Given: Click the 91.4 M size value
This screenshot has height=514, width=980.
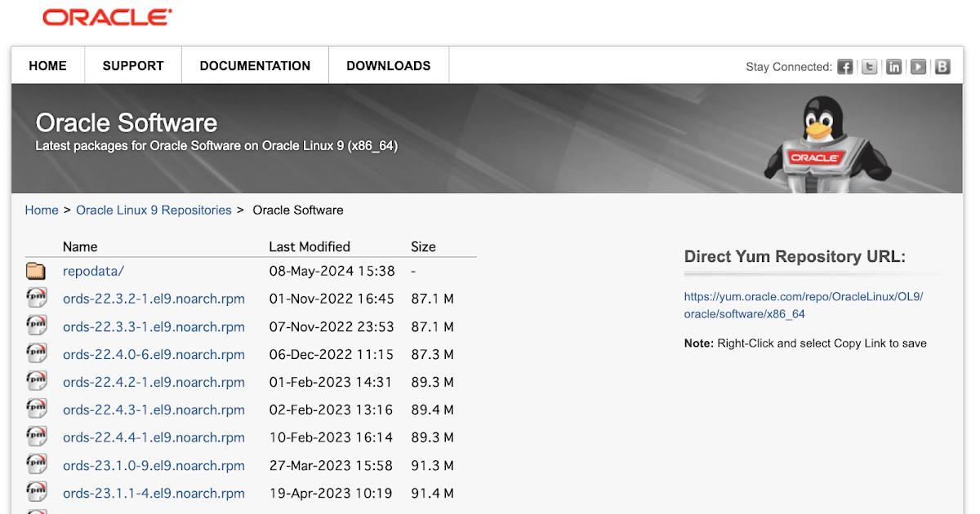Looking at the screenshot, I should tap(433, 494).
